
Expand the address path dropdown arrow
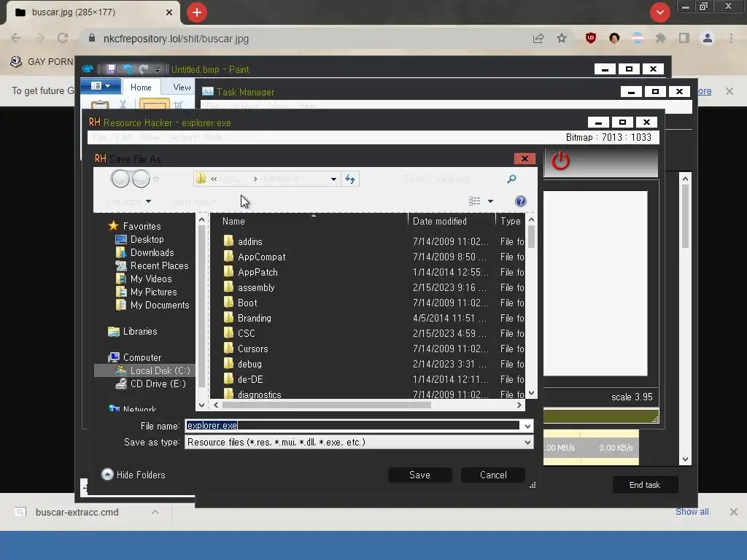pos(333,179)
